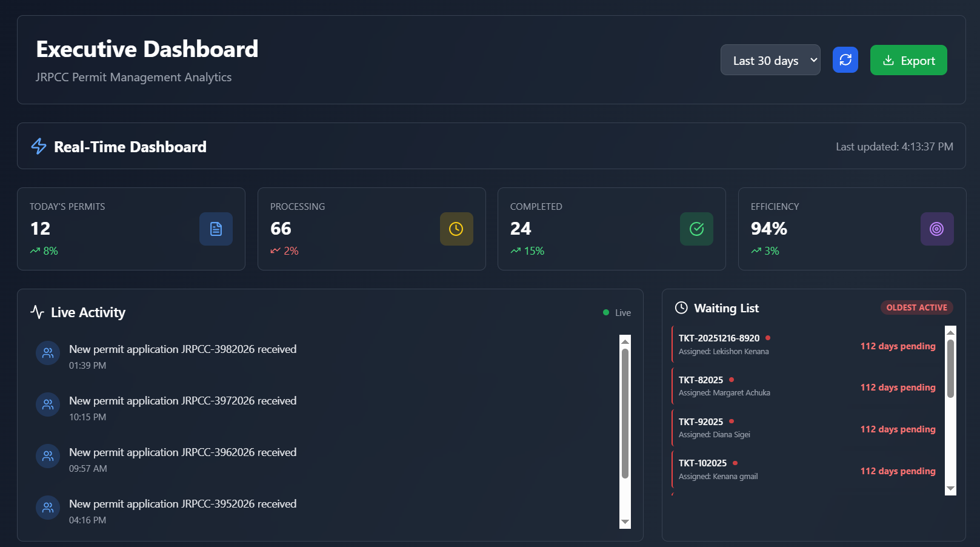Viewport: 980px width, 547px height.
Task: Click the checkmark icon on the Completed card
Action: [x=696, y=229]
